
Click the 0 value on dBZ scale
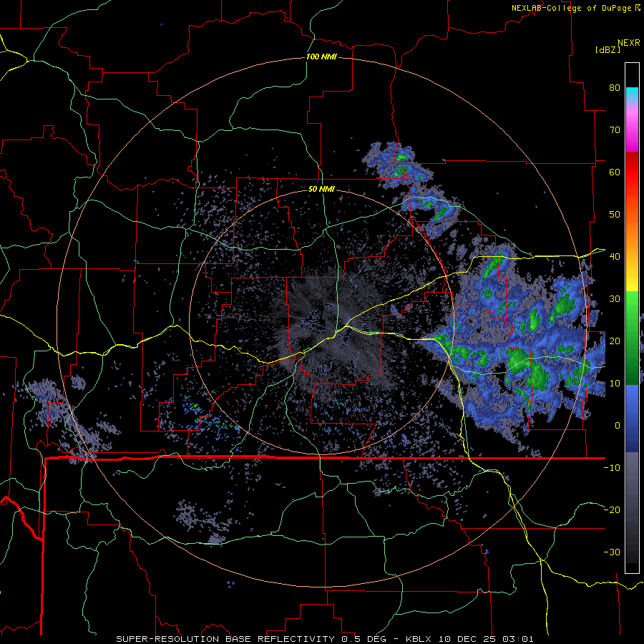pyautogui.click(x=618, y=426)
